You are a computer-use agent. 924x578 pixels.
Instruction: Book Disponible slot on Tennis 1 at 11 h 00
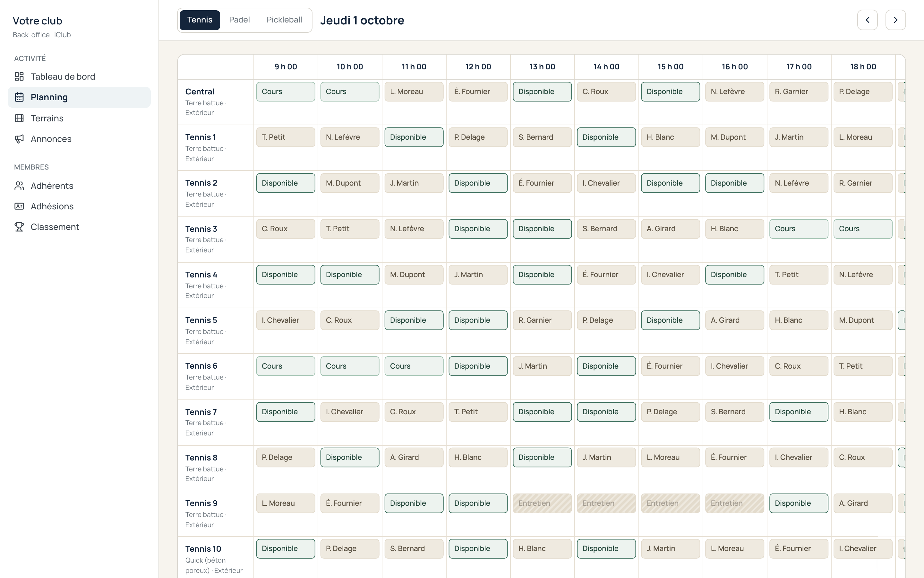coord(414,137)
